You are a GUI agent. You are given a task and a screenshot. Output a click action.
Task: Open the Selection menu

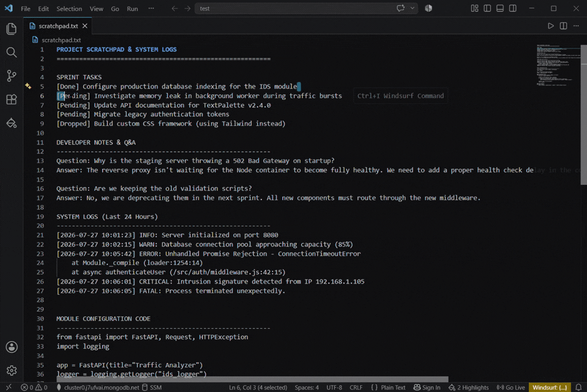point(70,9)
